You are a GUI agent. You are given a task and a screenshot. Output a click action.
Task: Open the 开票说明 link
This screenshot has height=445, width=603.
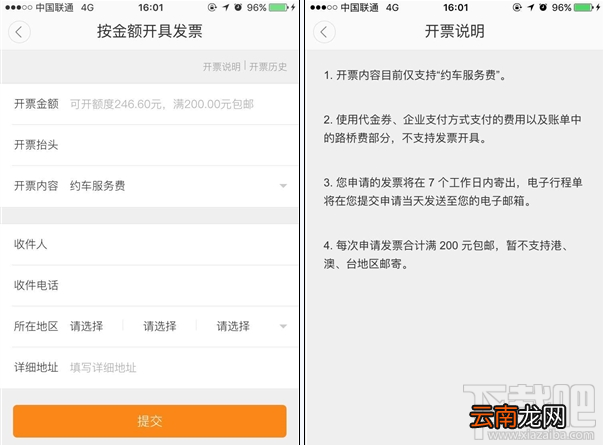pyautogui.click(x=222, y=67)
